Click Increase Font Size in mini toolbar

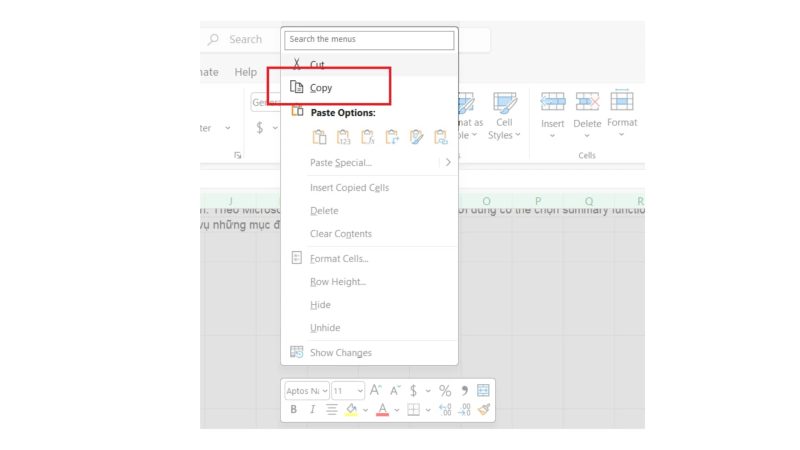[x=376, y=391]
